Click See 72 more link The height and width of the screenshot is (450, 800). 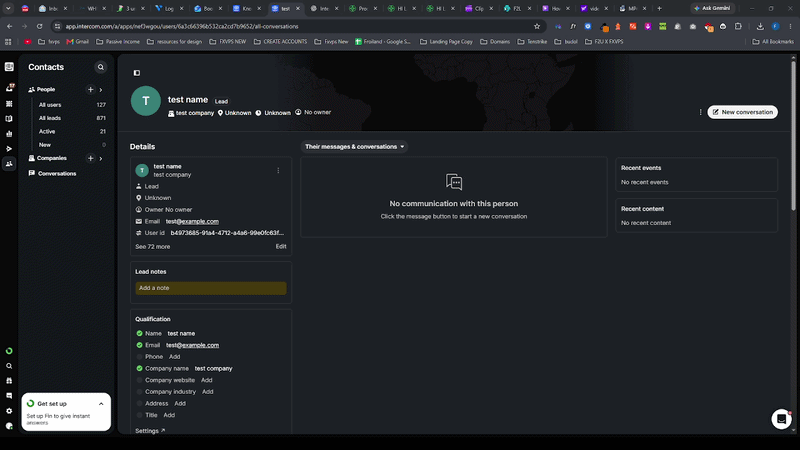click(x=153, y=246)
